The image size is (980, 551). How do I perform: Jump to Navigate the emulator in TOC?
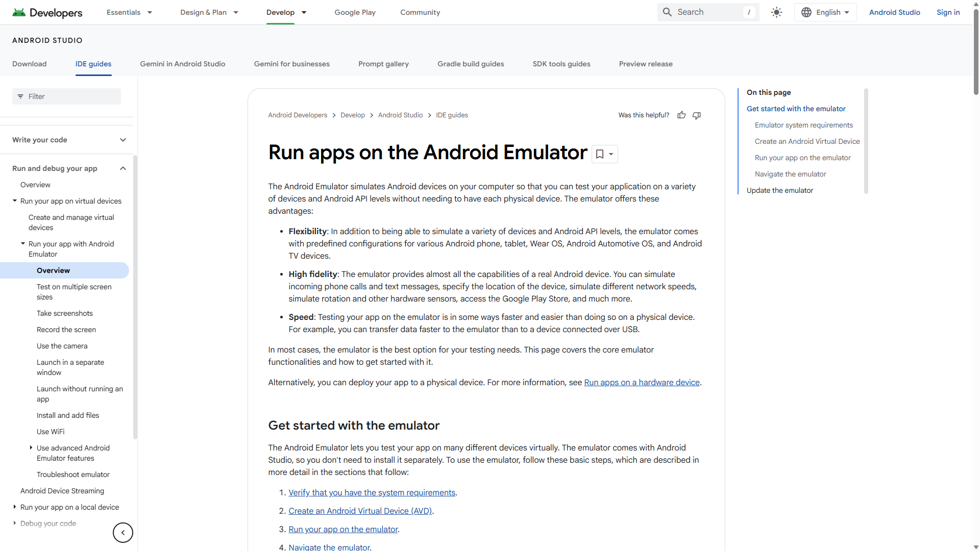coord(791,174)
